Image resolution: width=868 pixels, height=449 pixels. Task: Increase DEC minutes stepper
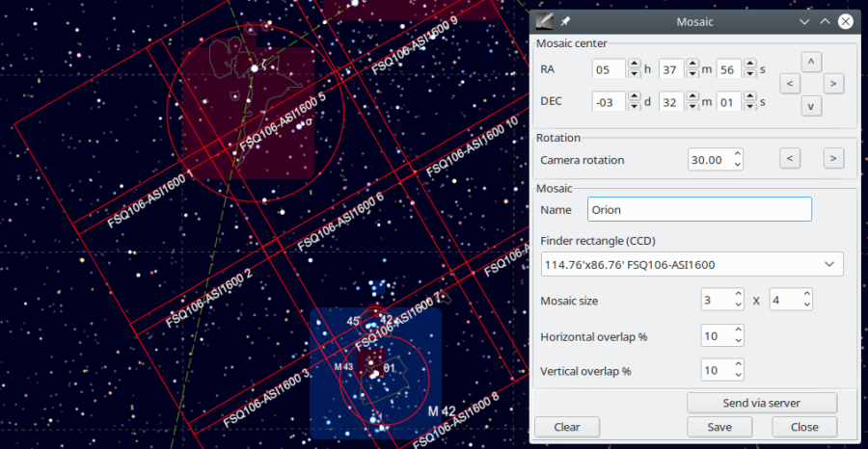click(692, 96)
